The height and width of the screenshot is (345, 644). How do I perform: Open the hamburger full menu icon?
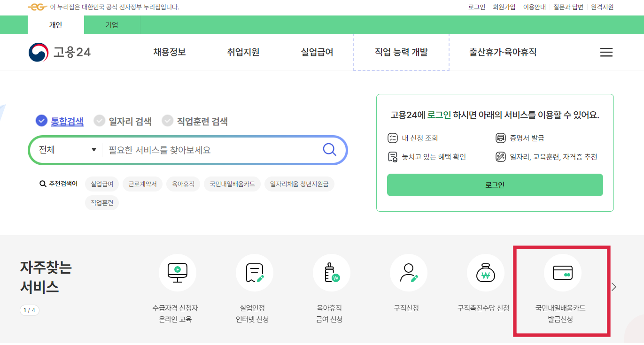[x=606, y=52]
